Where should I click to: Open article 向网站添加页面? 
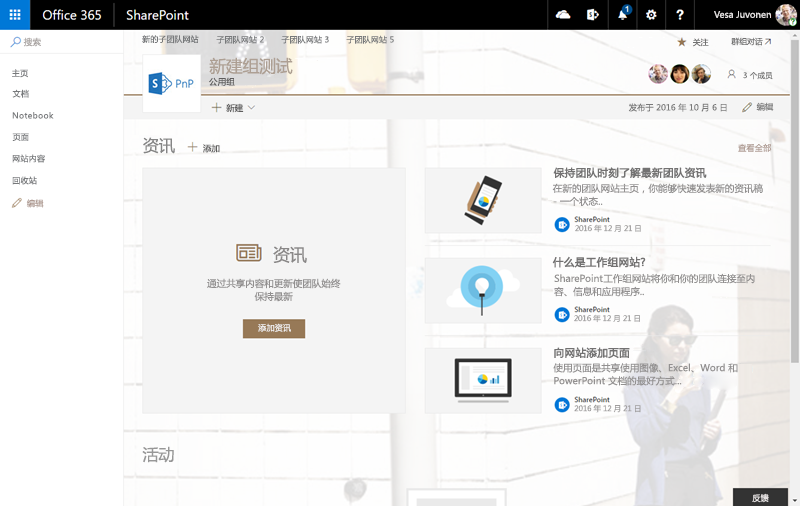coord(591,353)
